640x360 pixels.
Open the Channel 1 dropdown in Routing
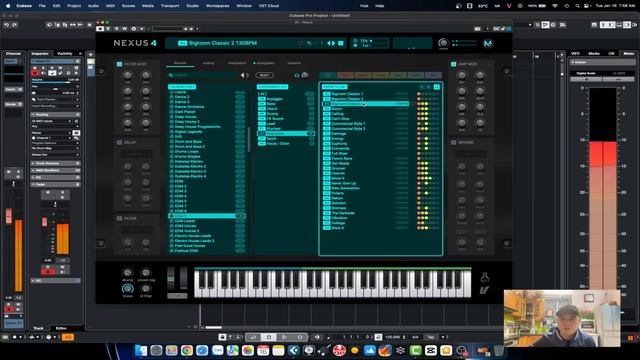click(52, 138)
